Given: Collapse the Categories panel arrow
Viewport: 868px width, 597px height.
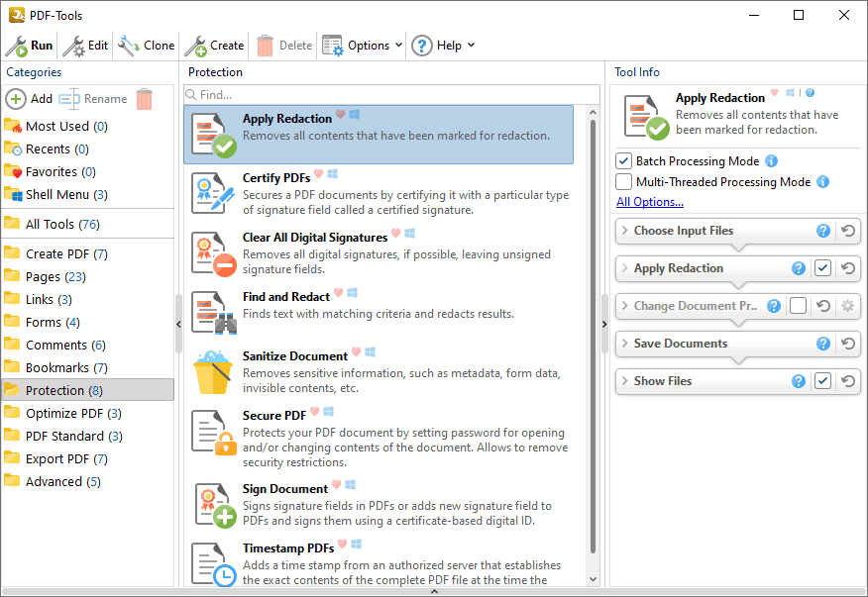Looking at the screenshot, I should tap(178, 324).
